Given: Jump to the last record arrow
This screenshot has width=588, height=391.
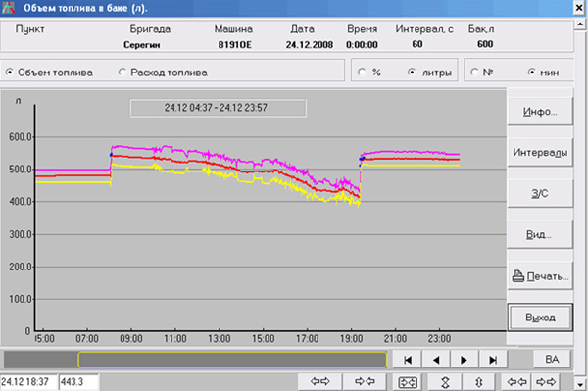Looking at the screenshot, I should coord(493,360).
